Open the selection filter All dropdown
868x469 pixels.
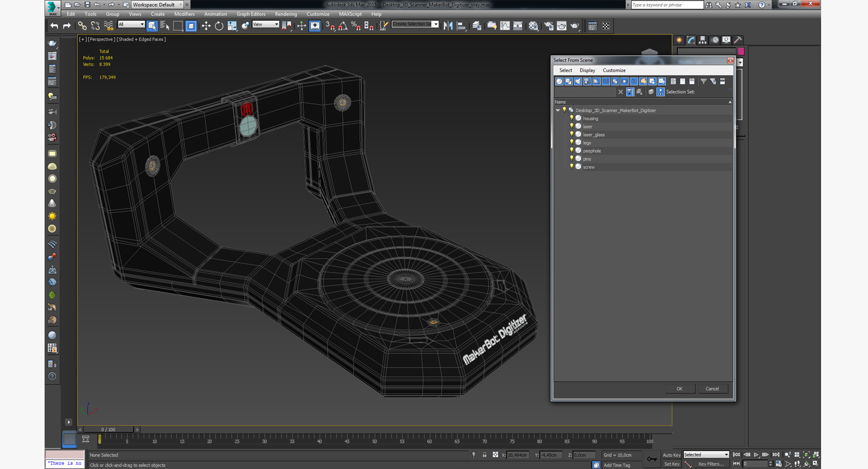point(131,24)
